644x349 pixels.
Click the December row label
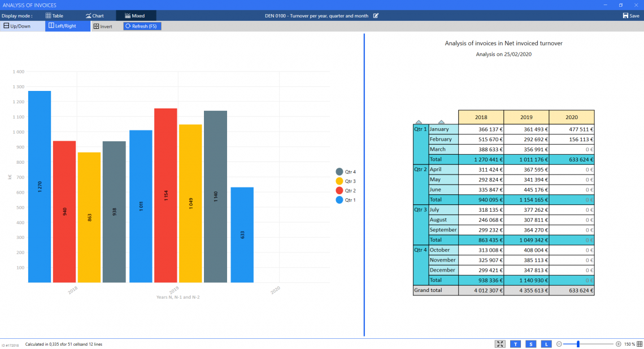pyautogui.click(x=443, y=270)
